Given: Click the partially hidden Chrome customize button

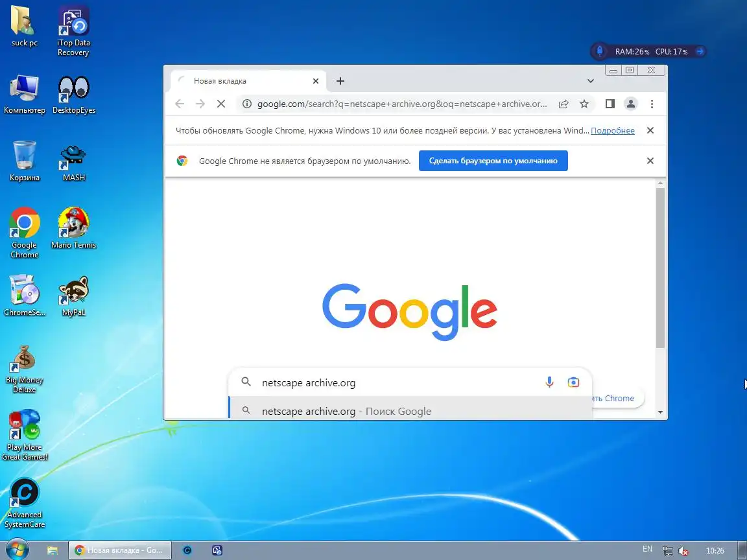Looking at the screenshot, I should [617, 398].
